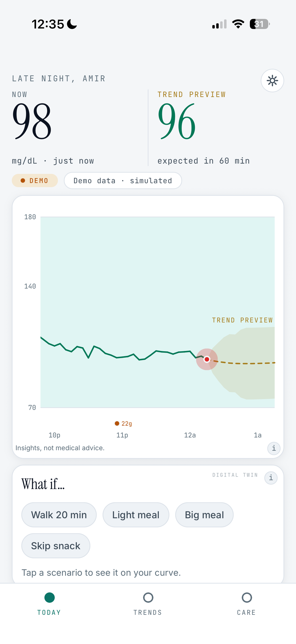Tap the DEMO badge
The image size is (296, 644).
click(x=35, y=181)
